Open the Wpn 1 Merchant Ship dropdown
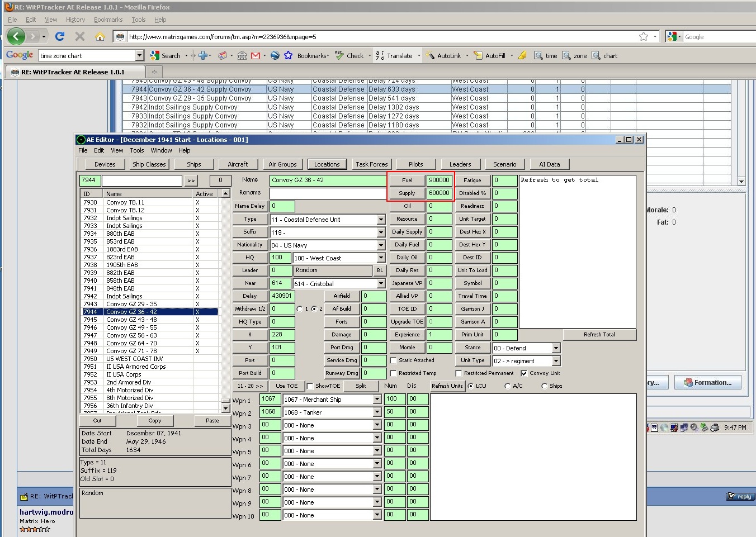The image size is (756, 537). point(377,400)
